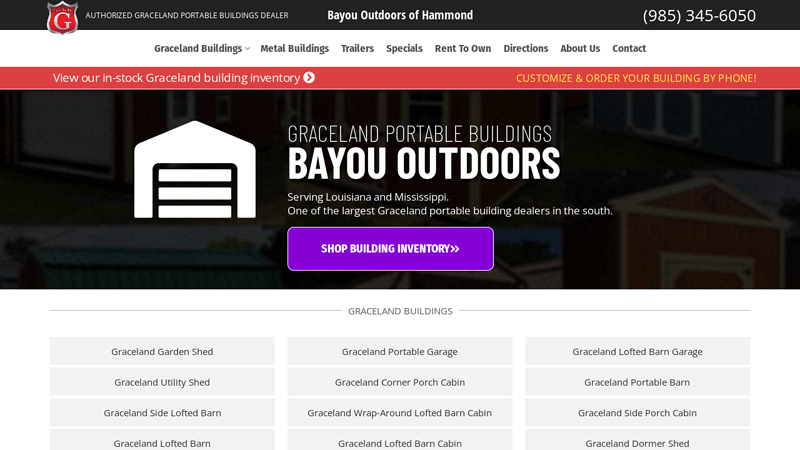Click the arrow circle icon in red banner
The height and width of the screenshot is (450, 800).
click(309, 78)
